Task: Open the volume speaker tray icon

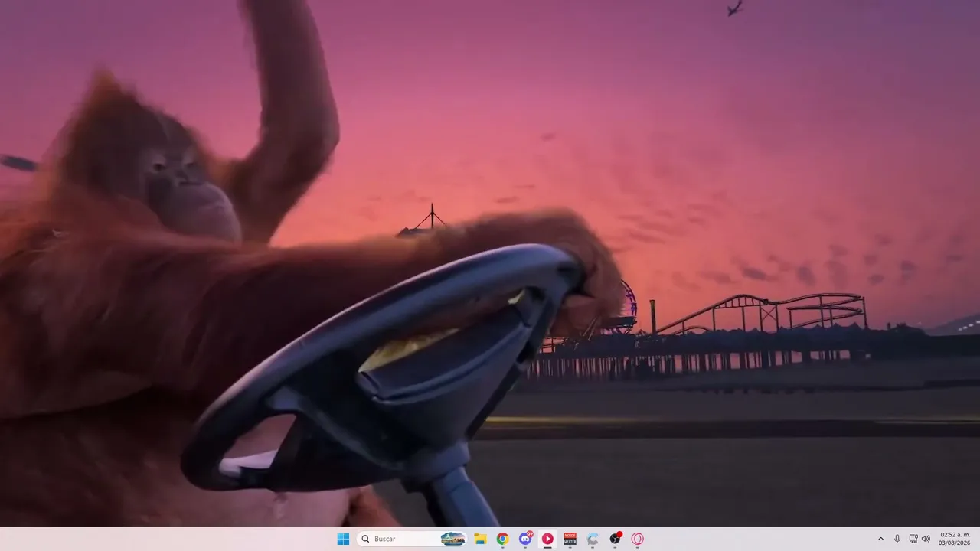Action: pos(926,539)
